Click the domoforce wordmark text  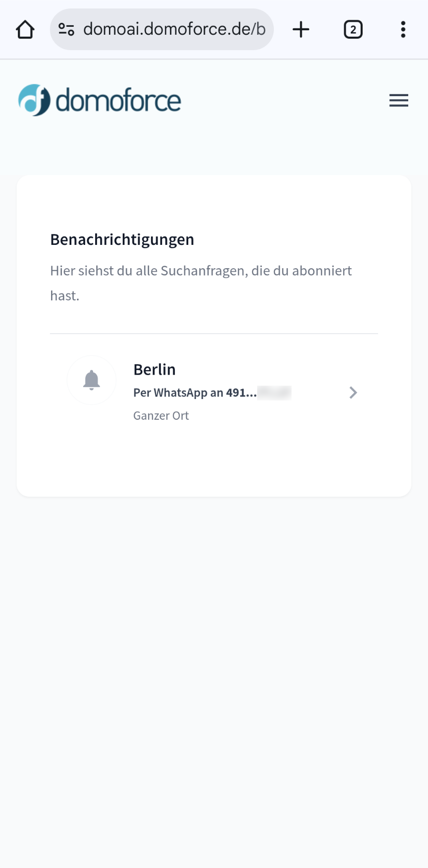[118, 101]
